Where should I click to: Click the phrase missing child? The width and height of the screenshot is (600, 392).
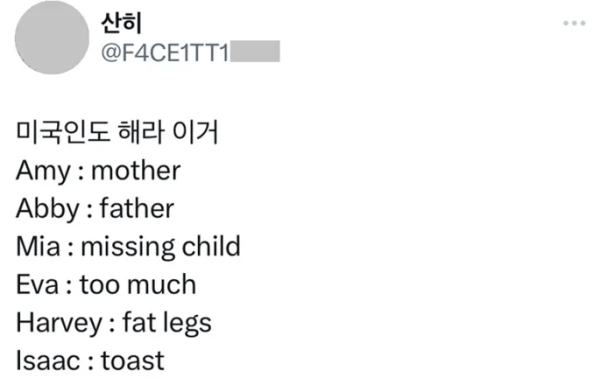pos(161,247)
